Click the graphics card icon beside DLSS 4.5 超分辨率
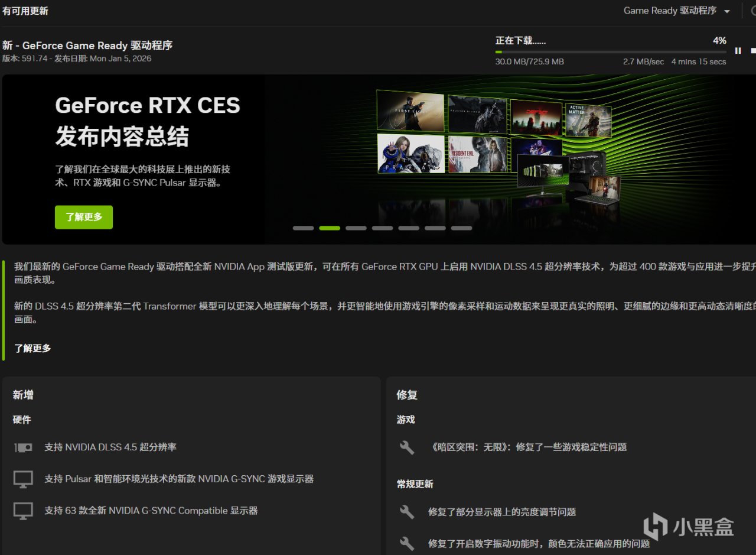756x555 pixels. (x=24, y=447)
